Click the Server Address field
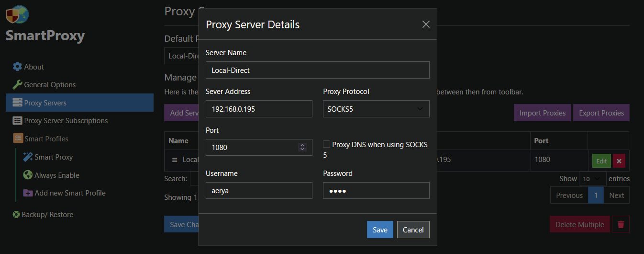644x254 pixels. point(259,109)
